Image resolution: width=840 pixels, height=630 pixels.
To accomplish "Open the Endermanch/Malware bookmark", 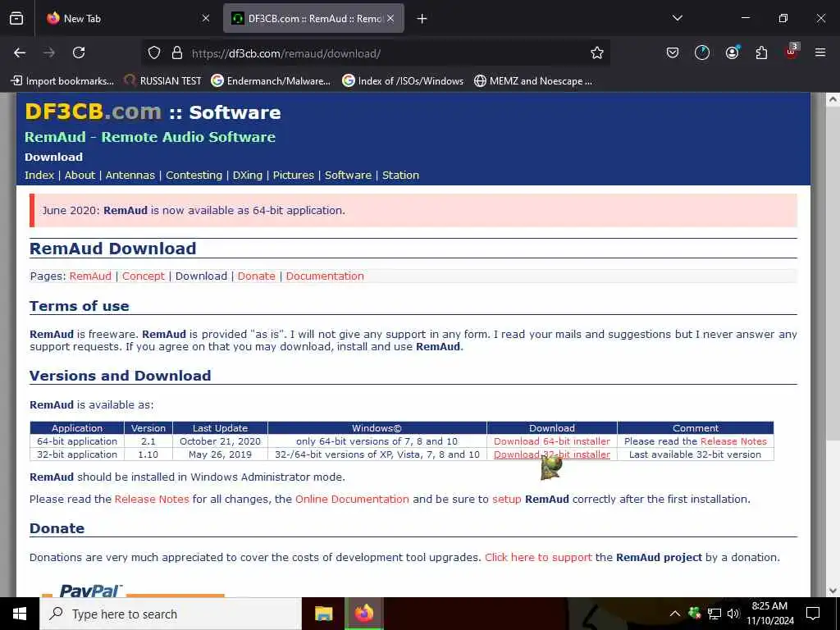I will [x=271, y=81].
